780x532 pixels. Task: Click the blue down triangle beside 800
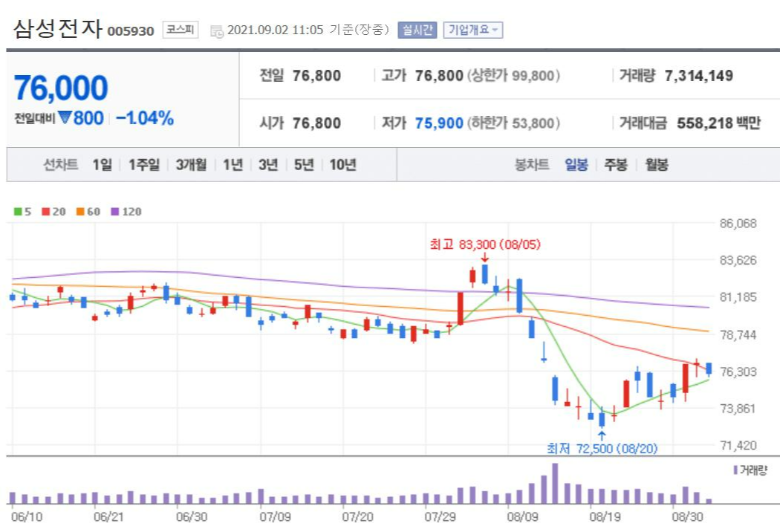65,117
